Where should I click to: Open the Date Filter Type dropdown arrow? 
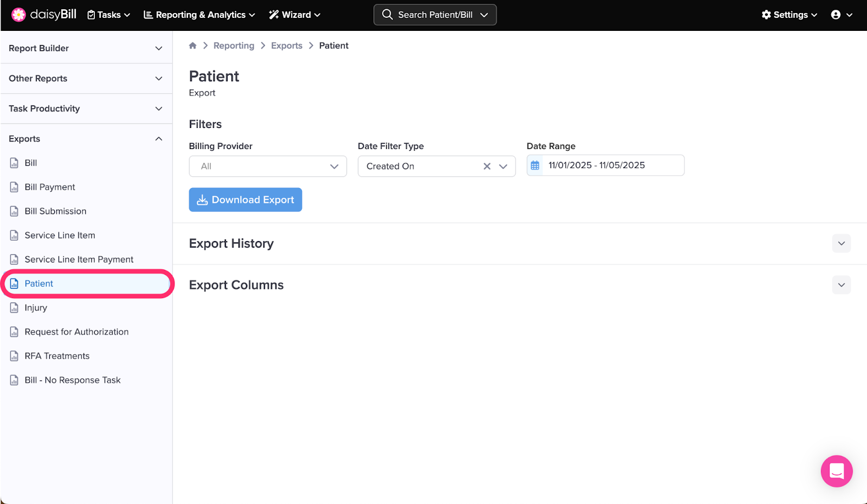503,166
